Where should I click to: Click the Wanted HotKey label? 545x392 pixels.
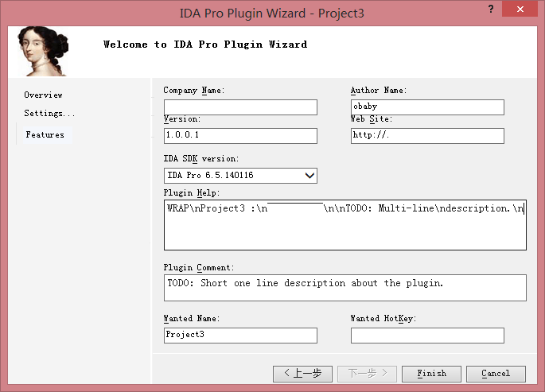tap(383, 318)
